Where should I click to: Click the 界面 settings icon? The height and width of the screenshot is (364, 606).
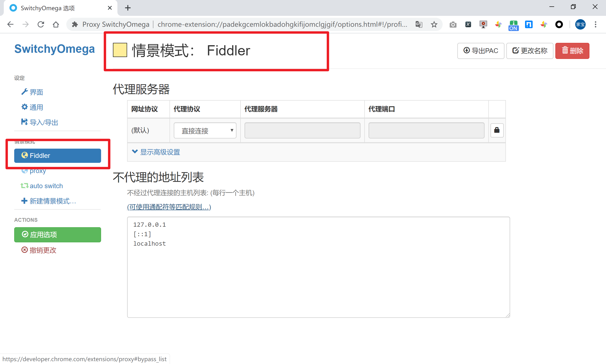(24, 91)
